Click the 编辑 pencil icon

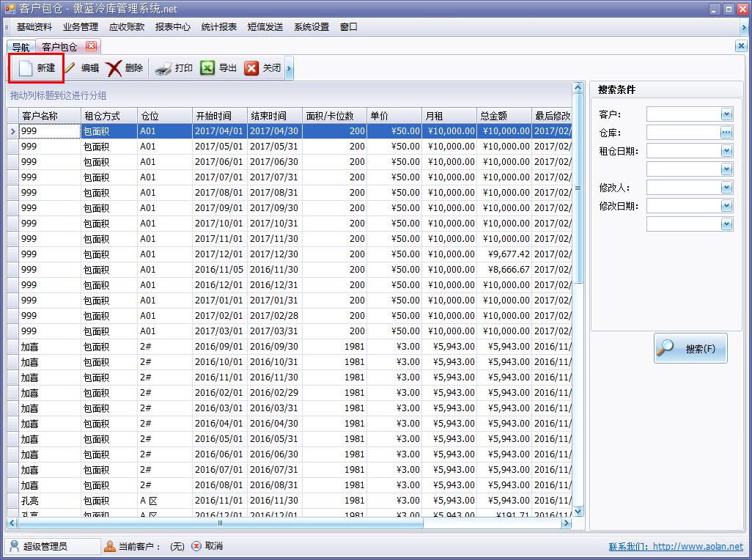(x=70, y=68)
